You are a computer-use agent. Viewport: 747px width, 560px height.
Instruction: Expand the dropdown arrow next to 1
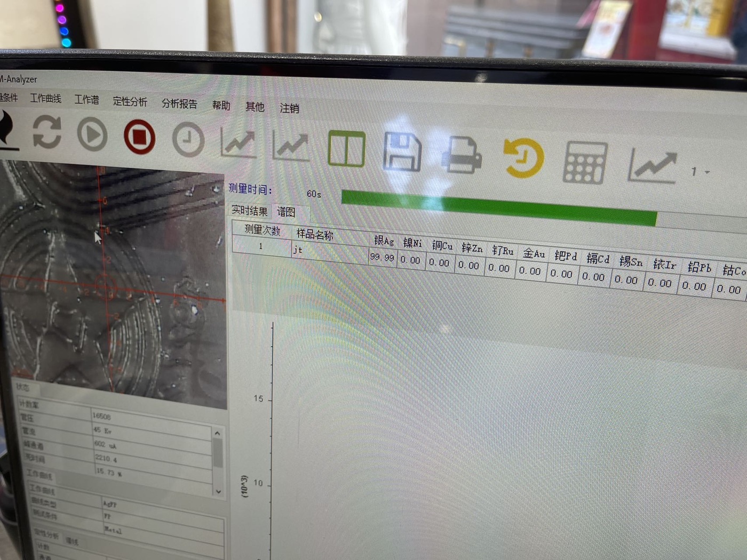coord(708,172)
